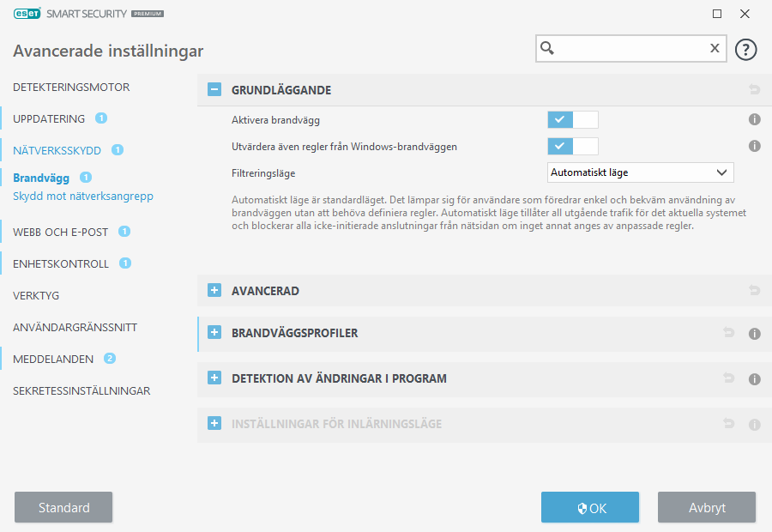Clear search with the X icon

pos(715,48)
